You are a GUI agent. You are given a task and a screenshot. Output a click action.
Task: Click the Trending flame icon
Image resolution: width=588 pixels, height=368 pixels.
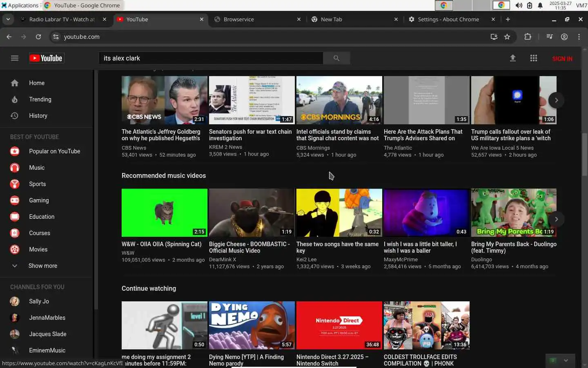tap(15, 99)
